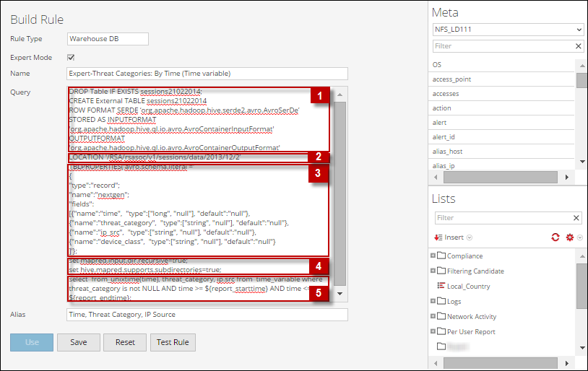Click the Test Rule button
The image size is (588, 371).
click(173, 342)
